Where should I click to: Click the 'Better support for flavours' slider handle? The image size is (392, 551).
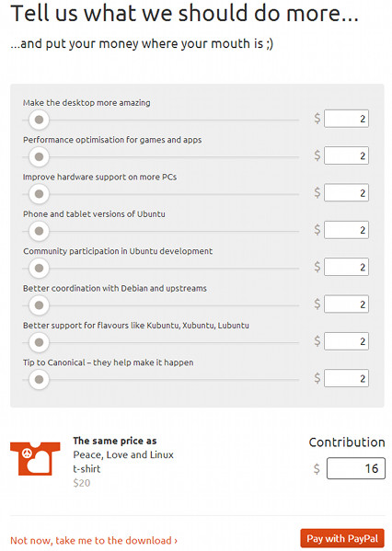(39, 342)
